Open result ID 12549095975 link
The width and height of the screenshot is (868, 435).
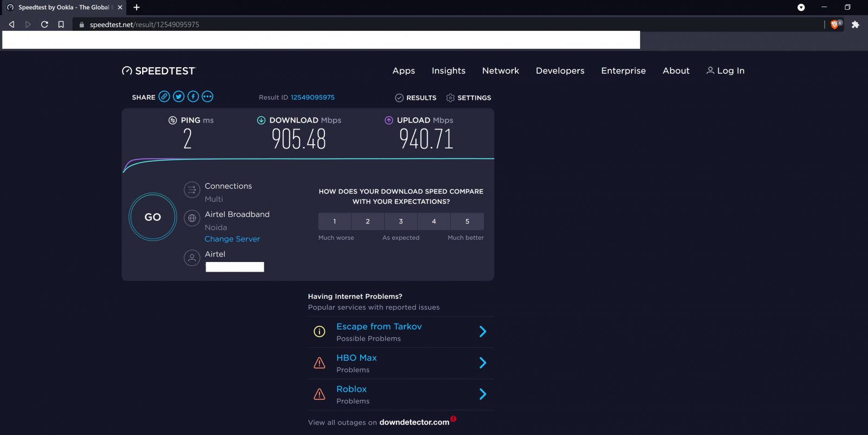(312, 97)
